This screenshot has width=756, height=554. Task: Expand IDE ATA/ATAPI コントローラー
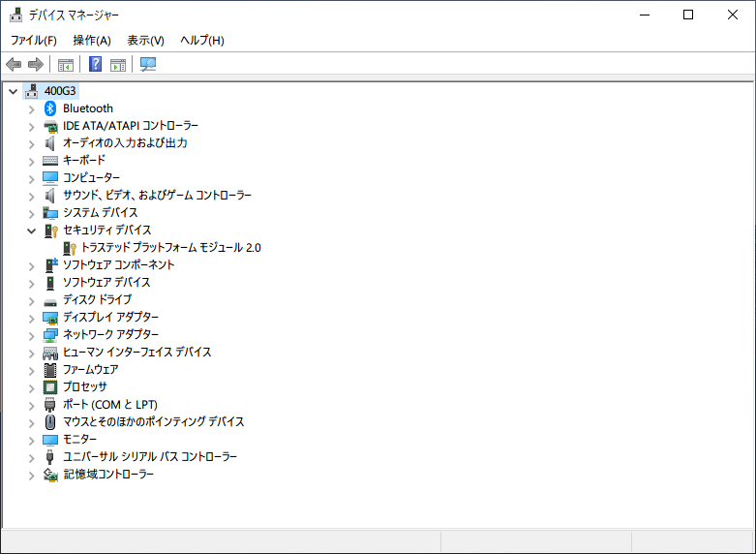pyautogui.click(x=32, y=127)
